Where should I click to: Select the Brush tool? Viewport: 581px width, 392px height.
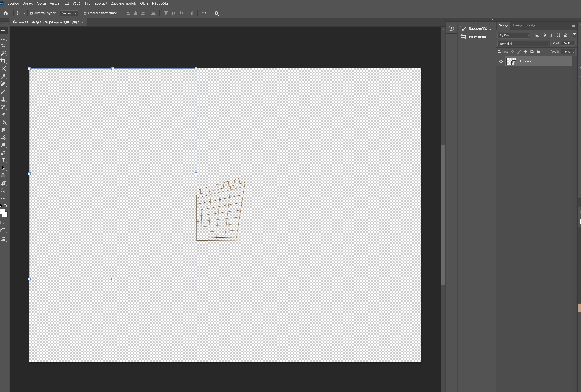click(3, 92)
